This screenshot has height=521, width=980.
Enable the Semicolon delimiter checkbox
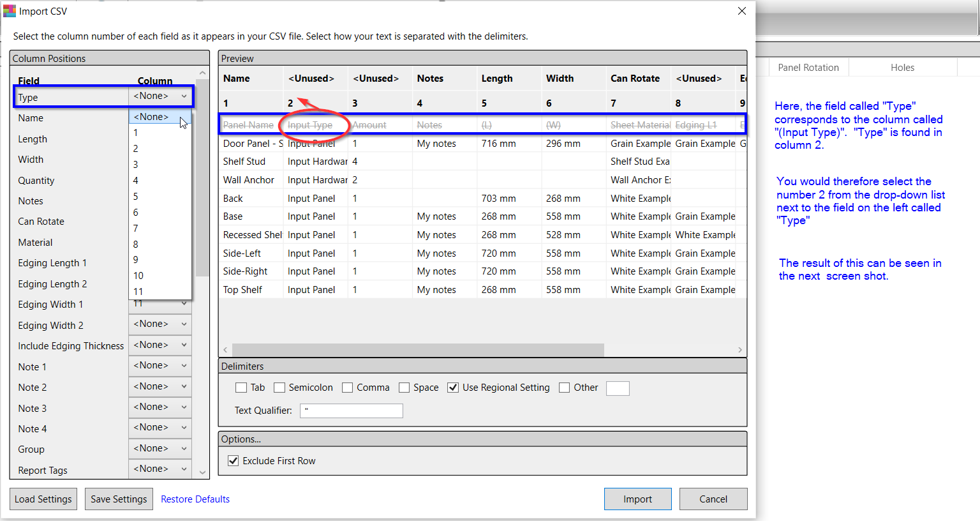pos(279,388)
